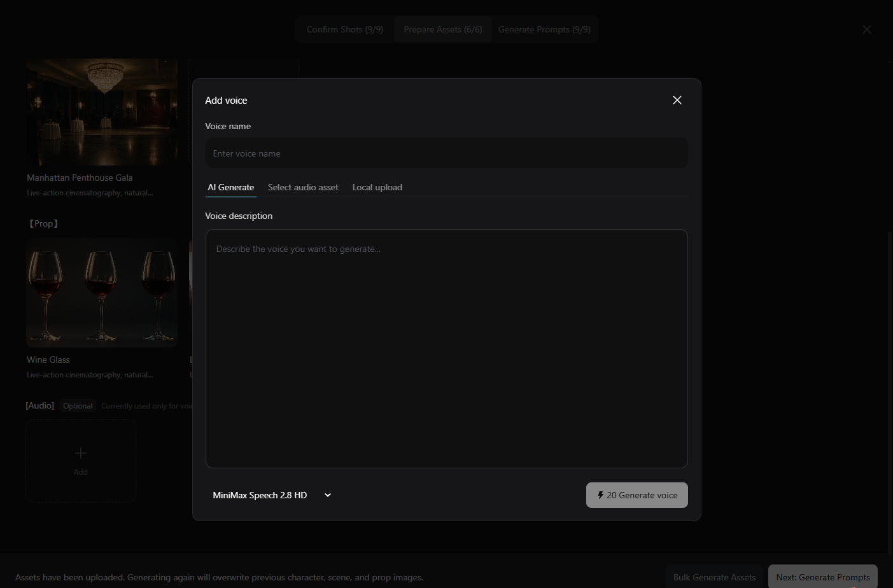
Task: Open the Wine Glass prop thumbnail
Action: pos(102,293)
